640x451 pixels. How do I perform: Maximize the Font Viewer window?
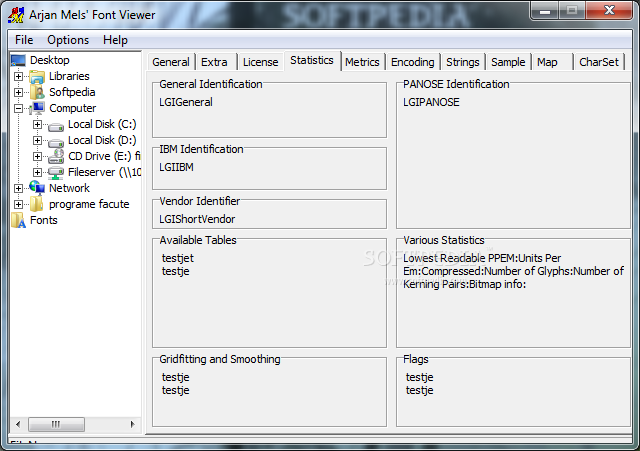(x=572, y=10)
